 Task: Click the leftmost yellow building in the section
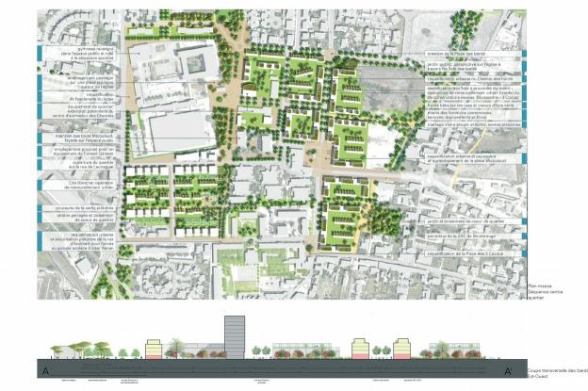click(154, 350)
